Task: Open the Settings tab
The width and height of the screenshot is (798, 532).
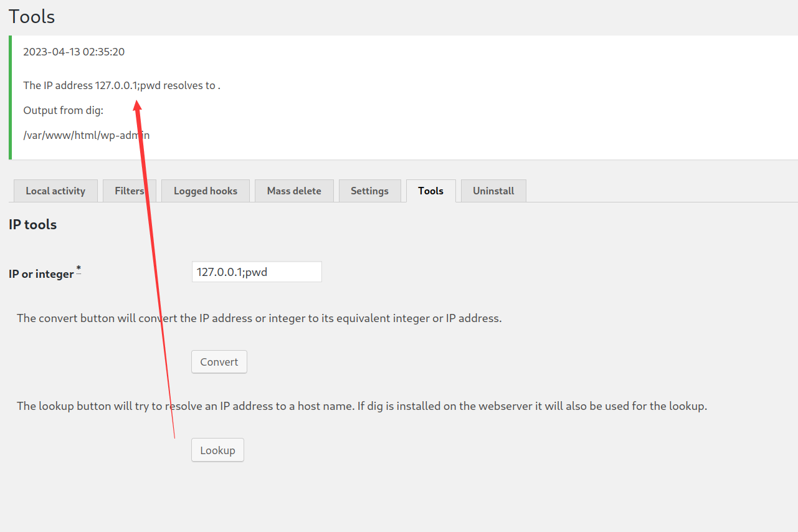Action: (x=369, y=191)
